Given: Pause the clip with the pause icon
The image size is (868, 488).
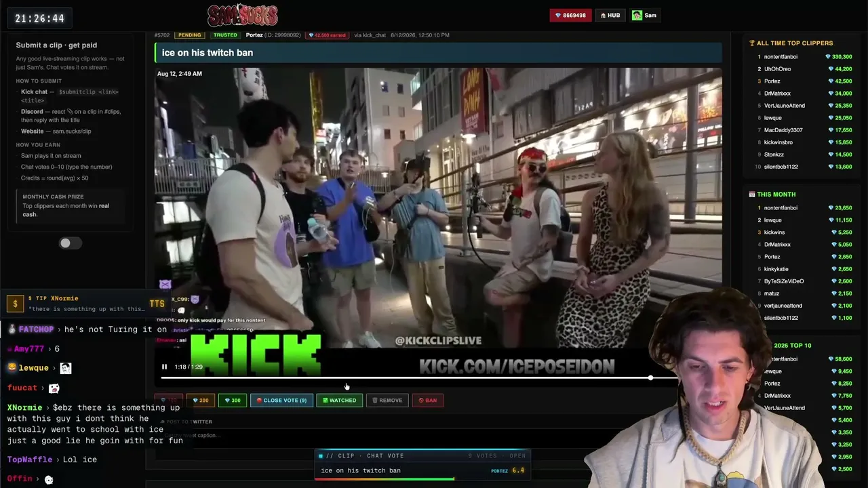Looking at the screenshot, I should (x=164, y=367).
